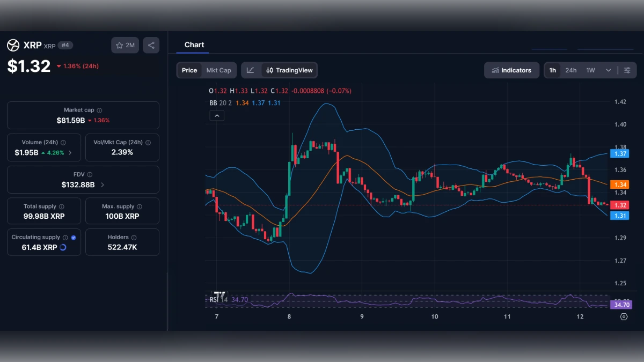Share the XRP page via share icon
Screen dimensions: 644x362
(151, 45)
